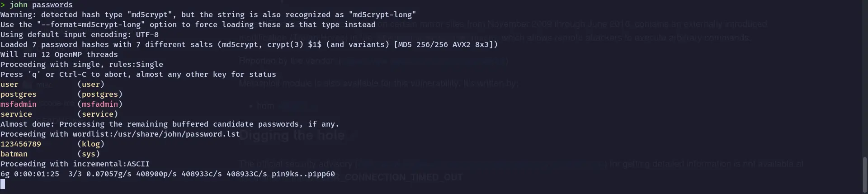The image size is (868, 194).
Task: Click the 'Will run 12 OpenMP threads' line
Action: point(59,54)
